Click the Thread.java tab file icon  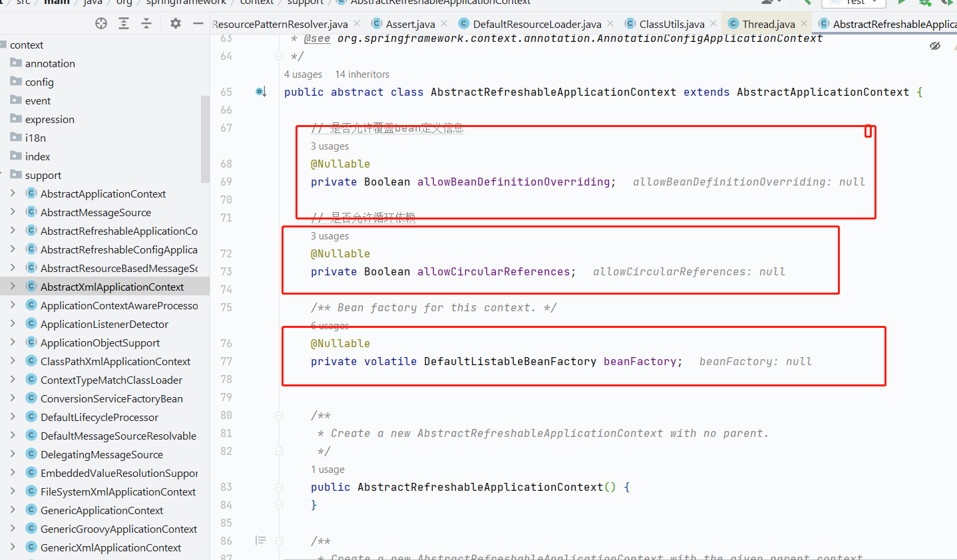(733, 23)
